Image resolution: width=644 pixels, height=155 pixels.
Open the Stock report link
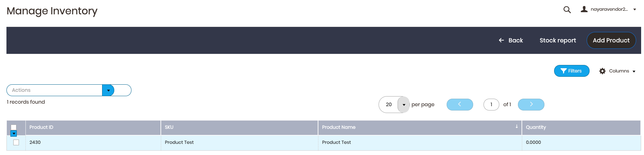pos(558,40)
